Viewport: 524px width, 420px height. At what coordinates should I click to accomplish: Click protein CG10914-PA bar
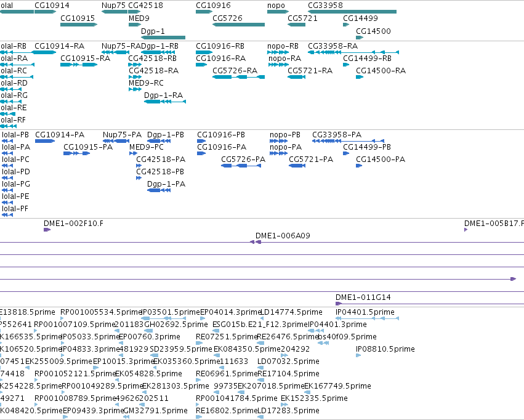(x=45, y=141)
